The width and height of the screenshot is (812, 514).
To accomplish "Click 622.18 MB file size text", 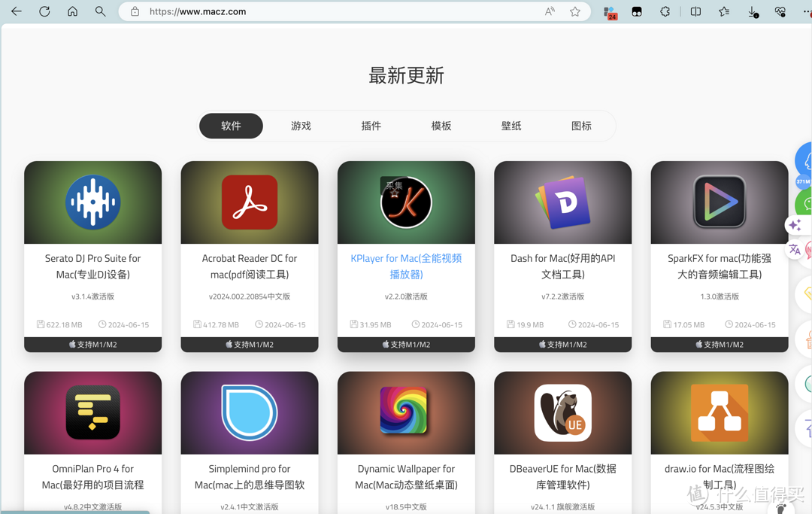I will click(64, 325).
